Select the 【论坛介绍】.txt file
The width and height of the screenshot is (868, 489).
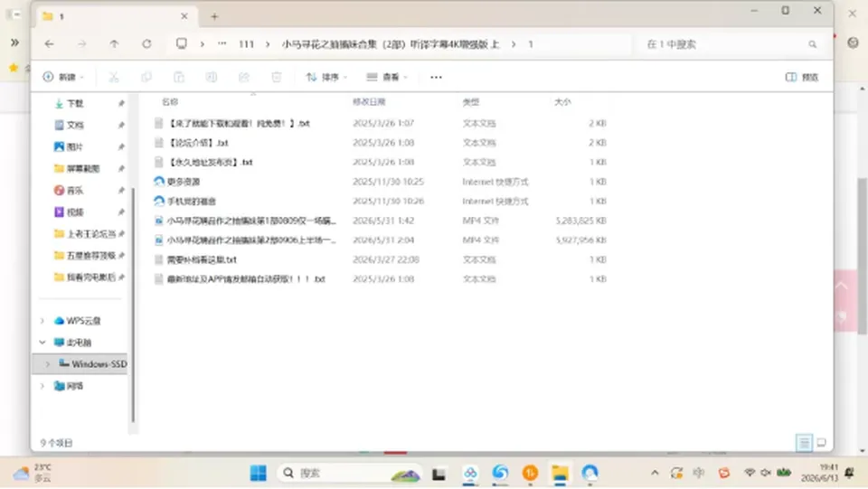(198, 143)
